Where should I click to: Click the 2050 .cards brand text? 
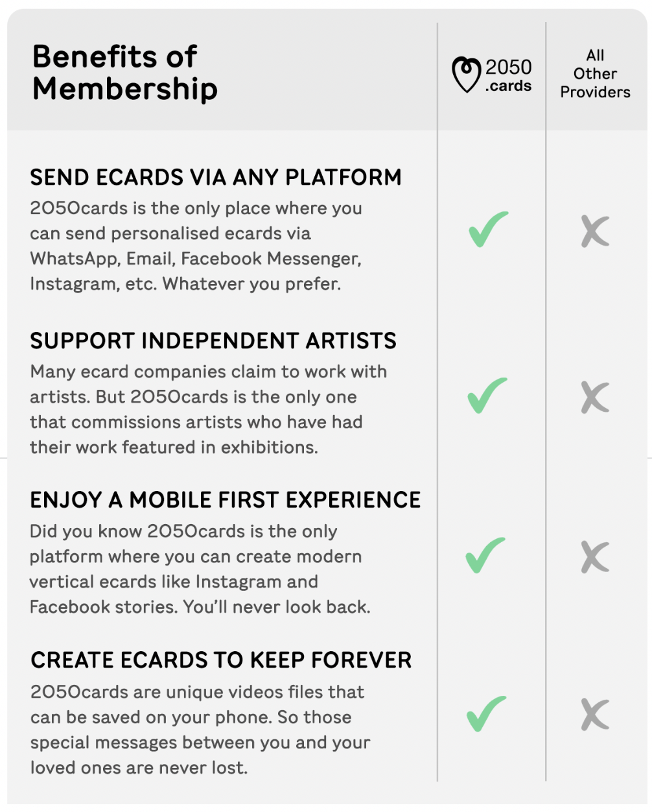[x=508, y=75]
